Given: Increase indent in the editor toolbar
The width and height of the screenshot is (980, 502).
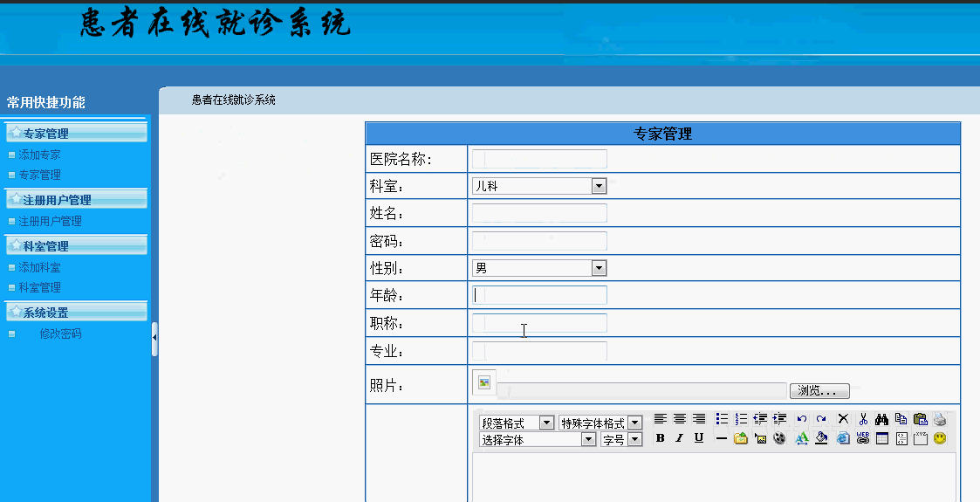Looking at the screenshot, I should (779, 419).
